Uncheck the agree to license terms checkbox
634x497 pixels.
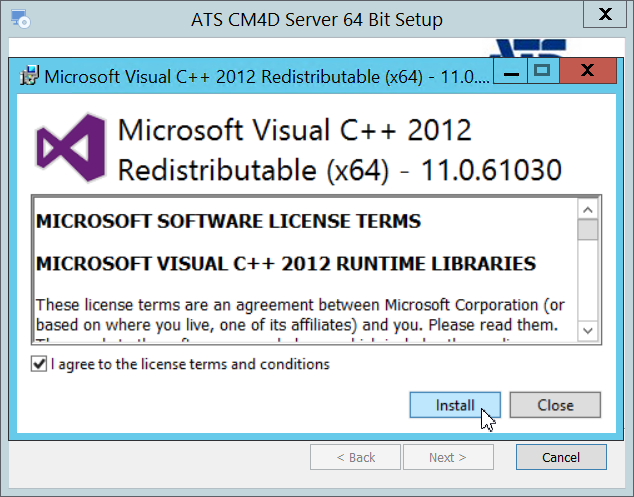point(39,365)
